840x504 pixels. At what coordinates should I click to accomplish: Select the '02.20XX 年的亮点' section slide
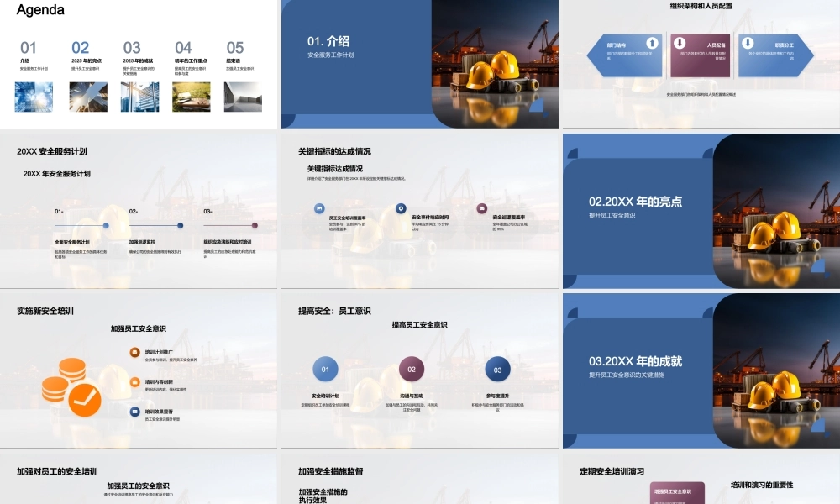[701, 211]
